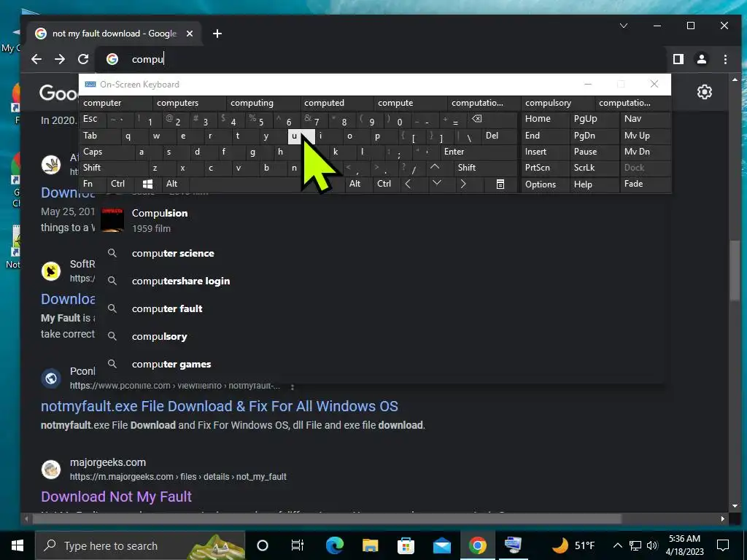Image resolution: width=747 pixels, height=560 pixels.
Task: Open the volume icon in system tray
Action: click(652, 545)
